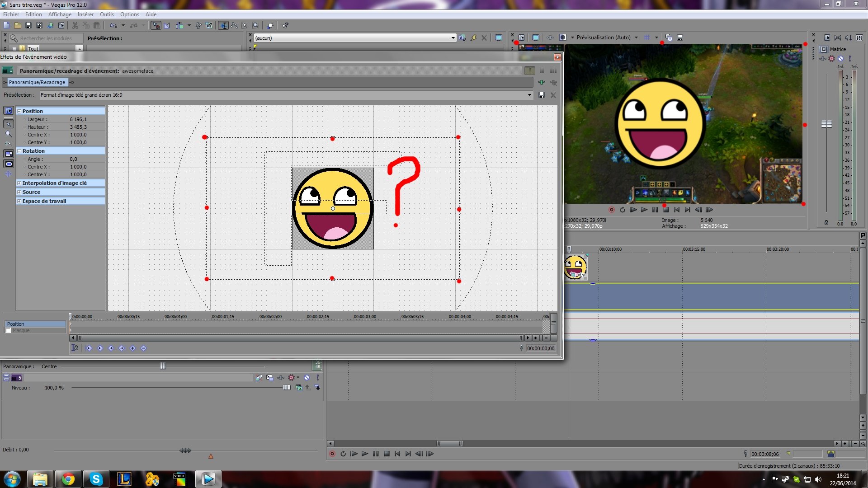This screenshot has height=488, width=868.
Task: Open a project with folder icon
Action: [x=18, y=25]
